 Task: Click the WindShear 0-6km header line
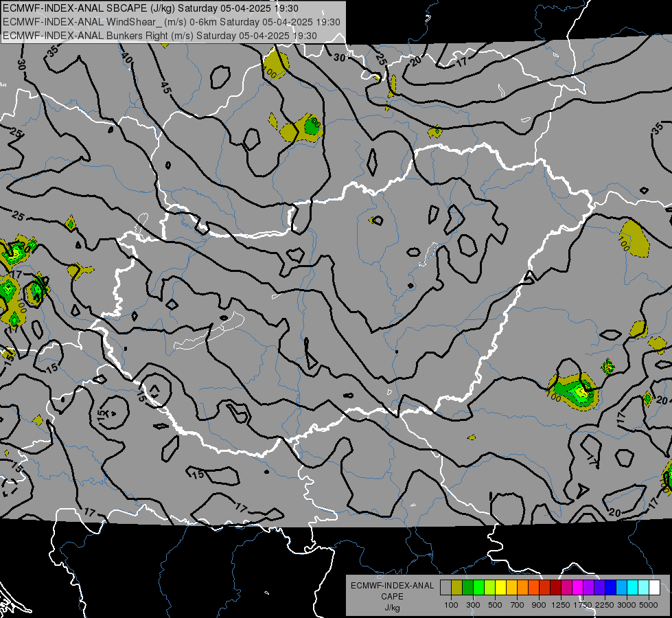click(x=172, y=22)
